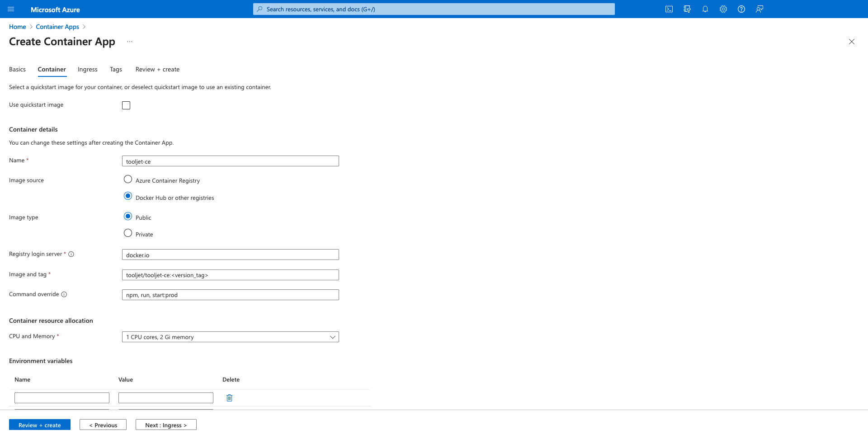Open the Directories and subscriptions filter icon

[687, 9]
